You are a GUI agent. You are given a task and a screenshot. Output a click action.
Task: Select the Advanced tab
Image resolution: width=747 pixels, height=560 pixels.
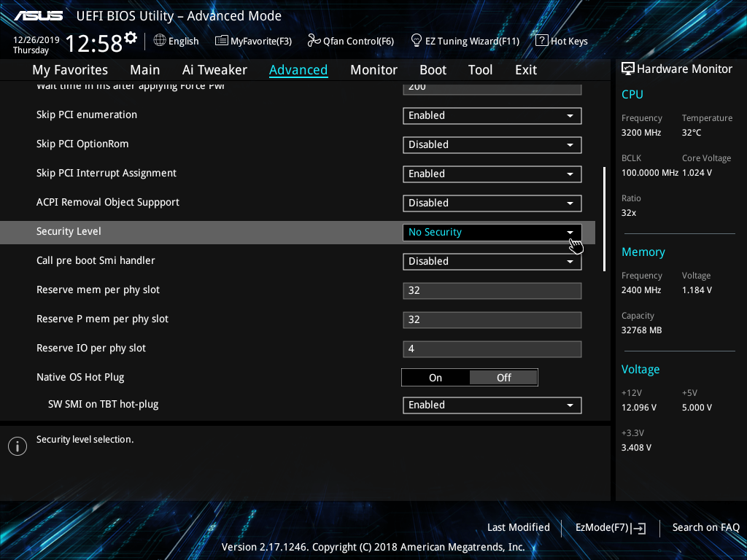click(298, 70)
